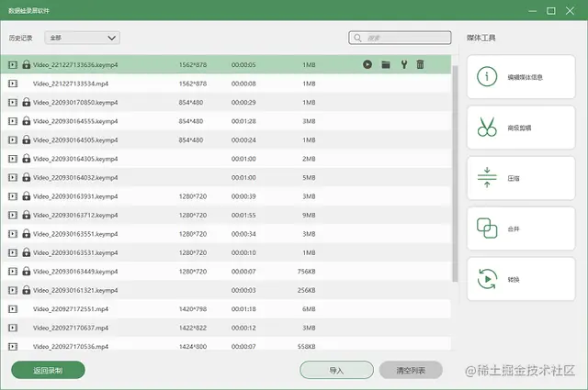The height and width of the screenshot is (390, 588).
Task: Click the video file icon of Video_220927170536.mp4
Action: 13,347
